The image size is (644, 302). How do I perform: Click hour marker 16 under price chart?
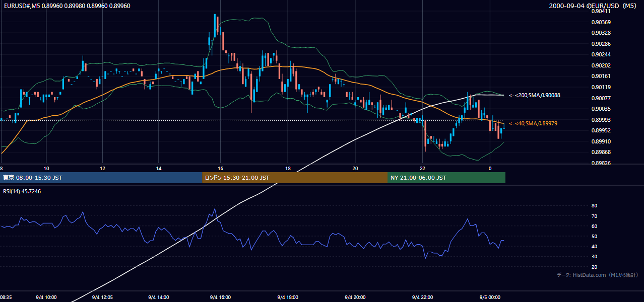(220, 168)
